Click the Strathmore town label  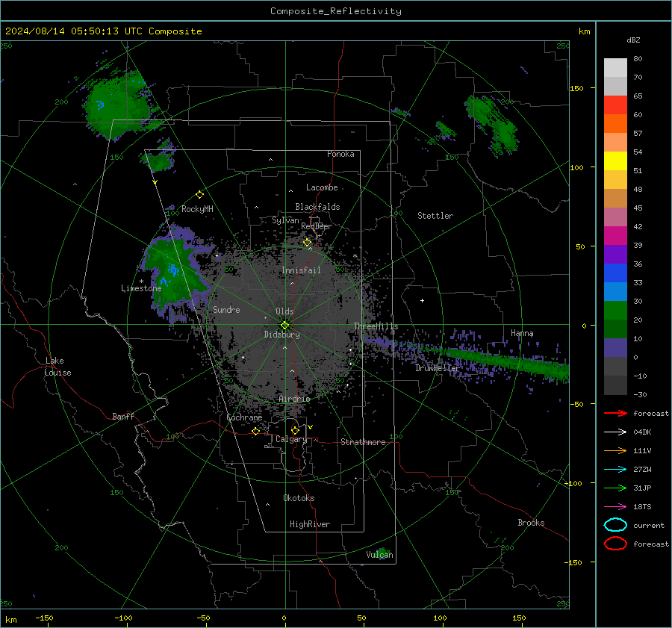(363, 442)
